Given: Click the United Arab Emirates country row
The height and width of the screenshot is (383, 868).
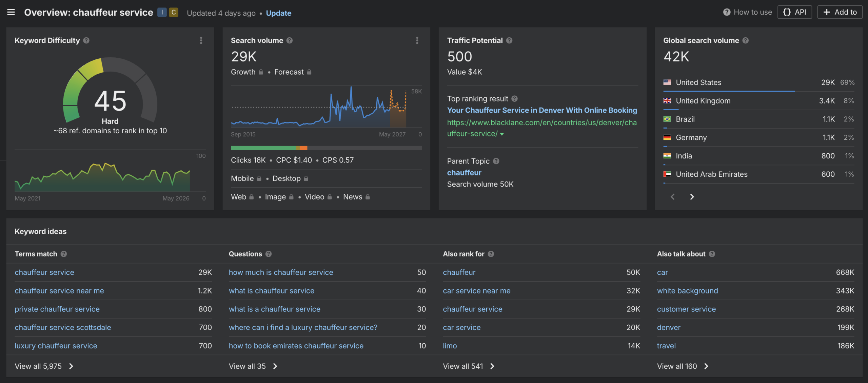Looking at the screenshot, I should [x=759, y=174].
